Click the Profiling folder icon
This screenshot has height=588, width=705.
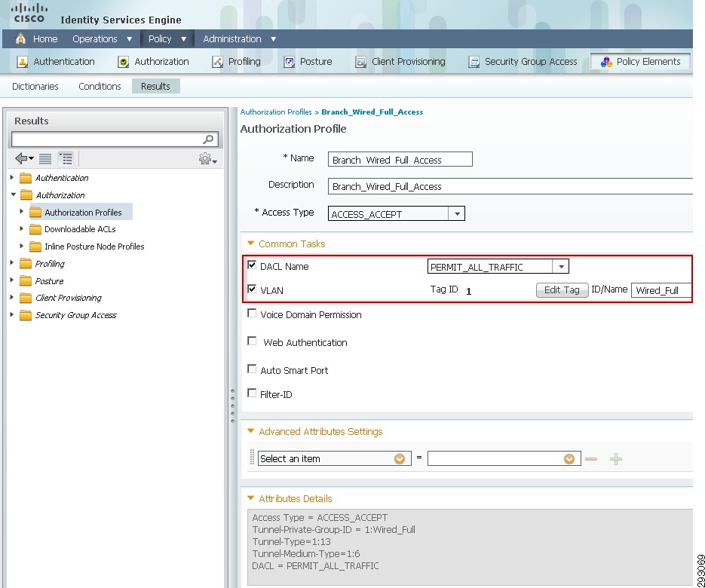pyautogui.click(x=26, y=263)
